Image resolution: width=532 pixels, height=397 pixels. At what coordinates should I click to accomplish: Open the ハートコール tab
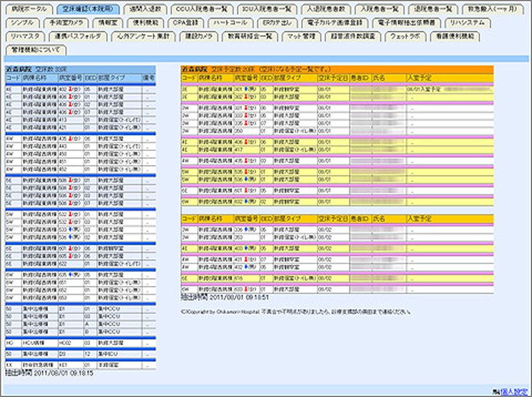click(x=230, y=23)
